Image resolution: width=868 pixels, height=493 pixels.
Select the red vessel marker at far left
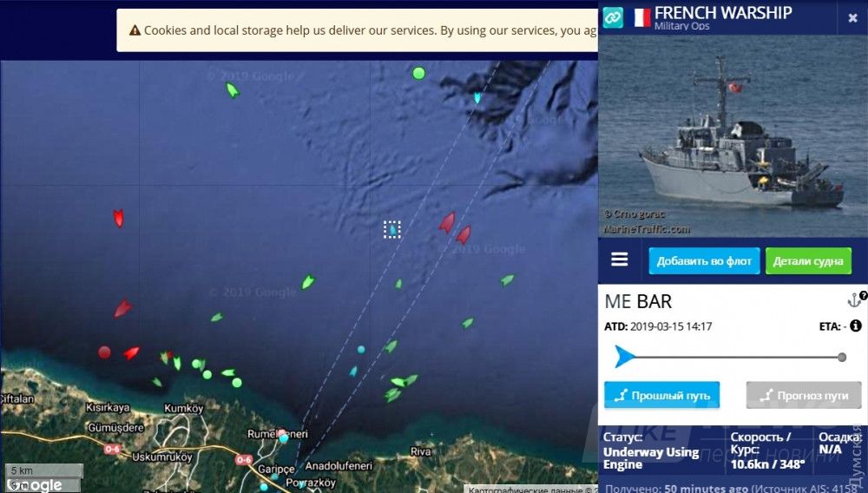[x=118, y=218]
